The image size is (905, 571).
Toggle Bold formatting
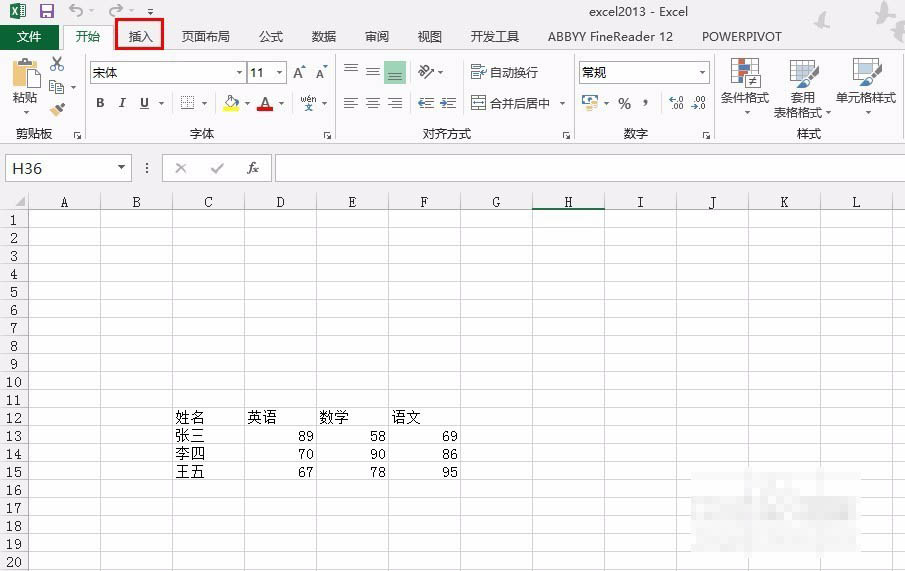pos(100,103)
